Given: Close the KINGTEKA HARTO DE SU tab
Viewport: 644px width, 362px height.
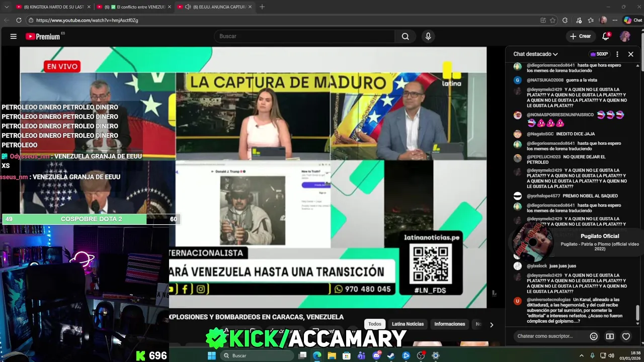Looking at the screenshot, I should [89, 7].
